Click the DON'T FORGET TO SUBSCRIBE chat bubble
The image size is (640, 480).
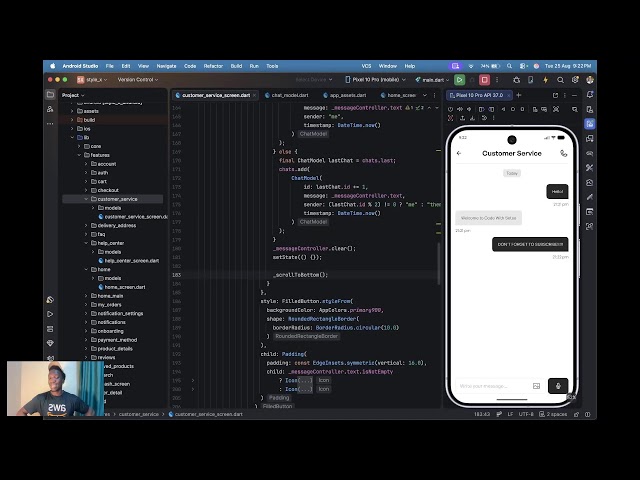click(530, 244)
